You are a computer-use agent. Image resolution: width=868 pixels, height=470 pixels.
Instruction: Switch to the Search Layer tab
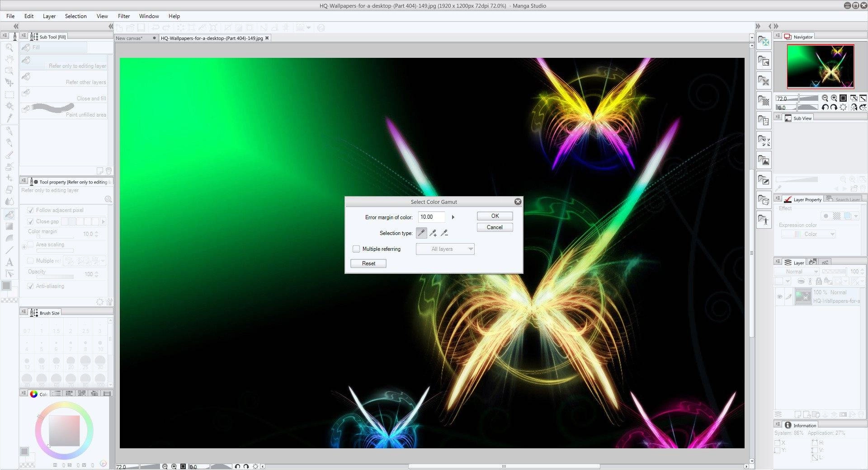coord(843,199)
